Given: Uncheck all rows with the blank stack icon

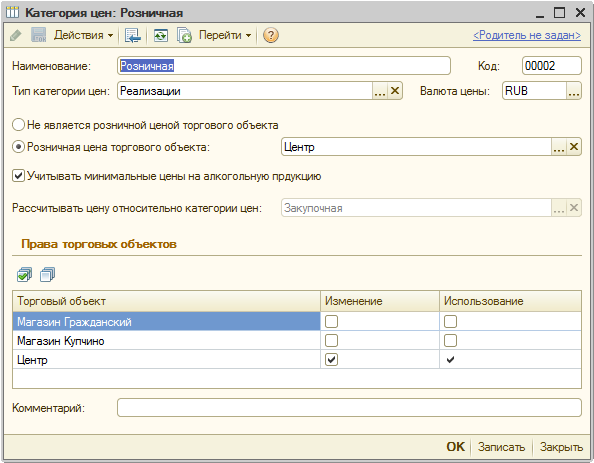Looking at the screenshot, I should [x=47, y=274].
